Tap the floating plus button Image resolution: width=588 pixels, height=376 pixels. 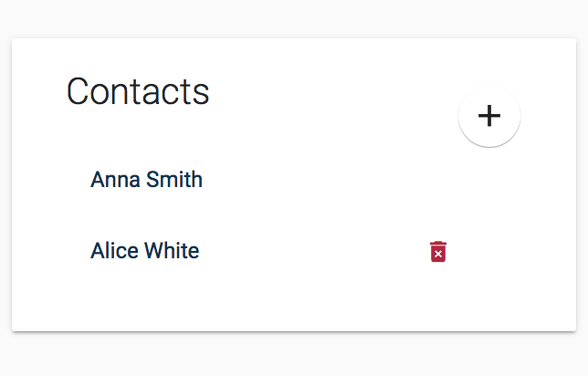click(x=489, y=116)
